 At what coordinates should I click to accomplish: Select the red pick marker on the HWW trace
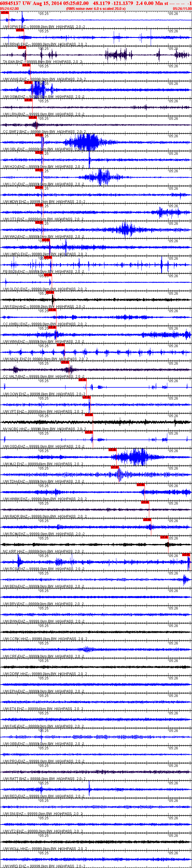[x=141, y=484]
